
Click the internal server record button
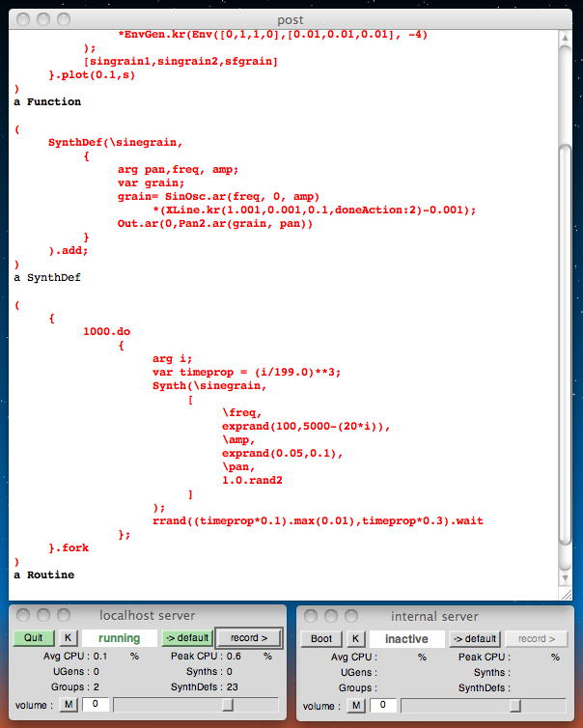(536, 639)
